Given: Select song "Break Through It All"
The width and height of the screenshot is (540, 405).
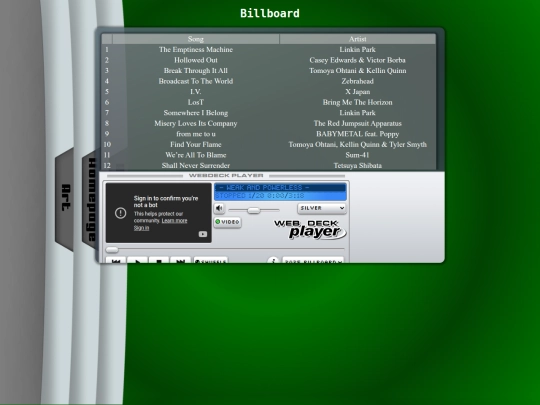Looking at the screenshot, I should point(196,71).
